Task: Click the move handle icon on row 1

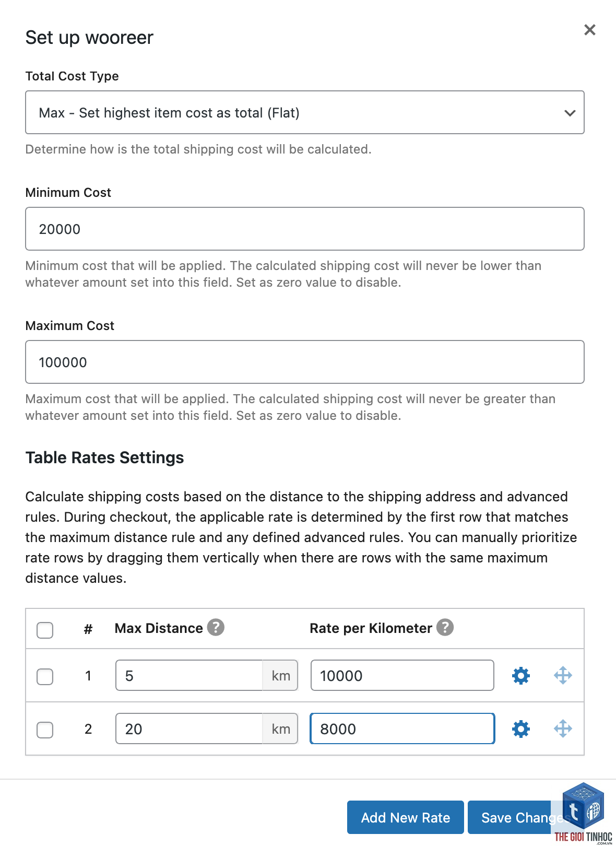Action: [563, 676]
